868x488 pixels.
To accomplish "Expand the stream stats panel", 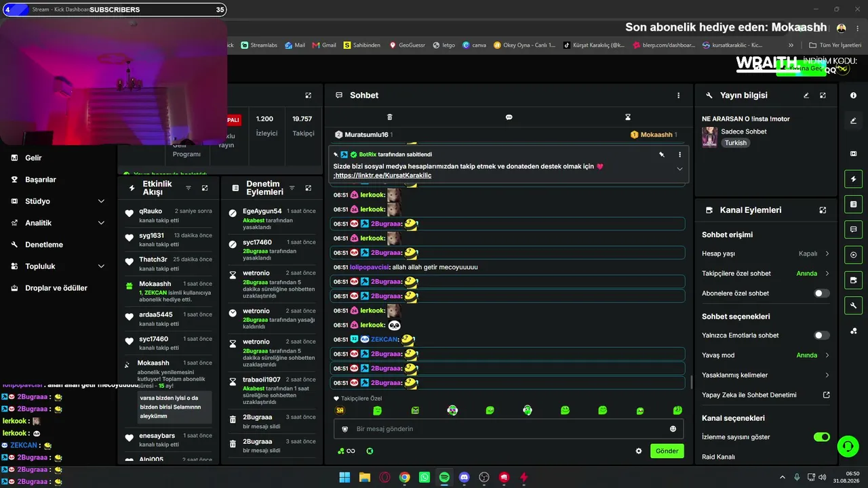I will (308, 96).
